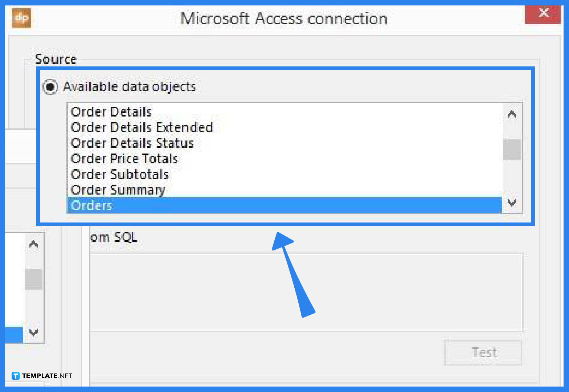Select Order Details Status in the list
Viewport: 569px width, 392px height.
coord(132,143)
